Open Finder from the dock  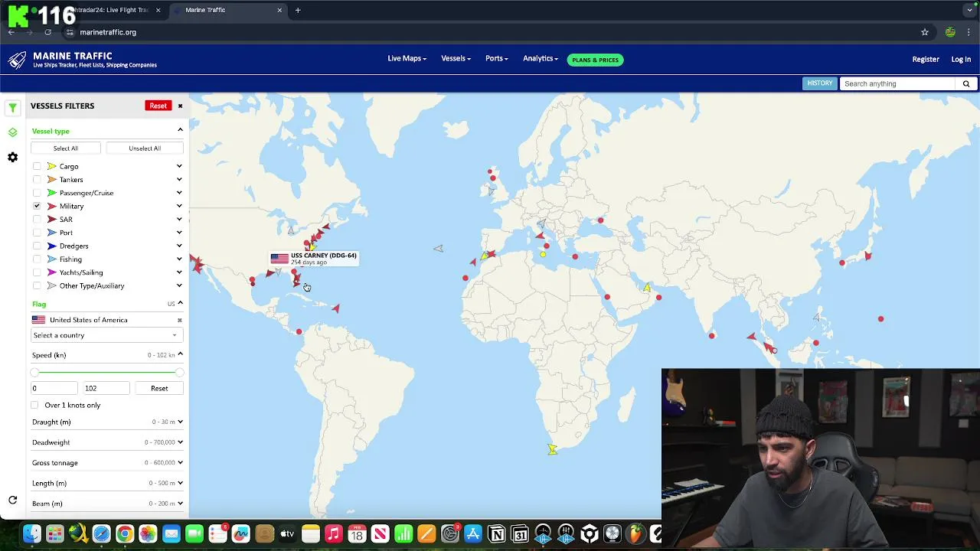[x=31, y=533]
